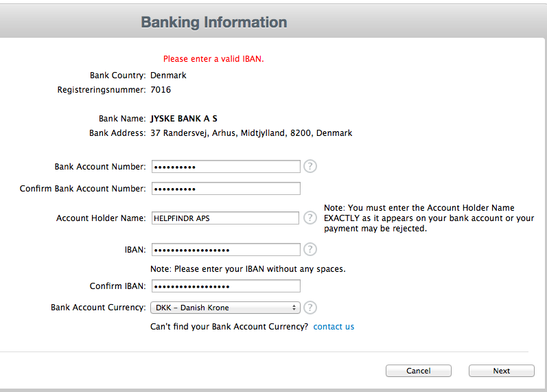Click the Registreringsnummer value 7016
Screen dimensions: 547x392
(161, 90)
